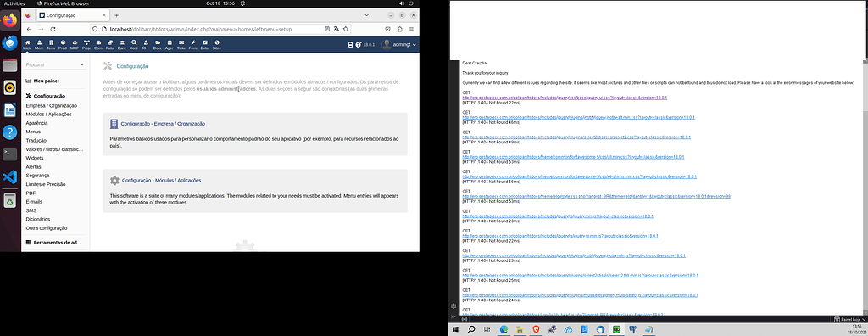Viewport: 868px width, 336px height.
Task: Launch Thunderbird from the Ubuntu dock
Action: pos(9,42)
